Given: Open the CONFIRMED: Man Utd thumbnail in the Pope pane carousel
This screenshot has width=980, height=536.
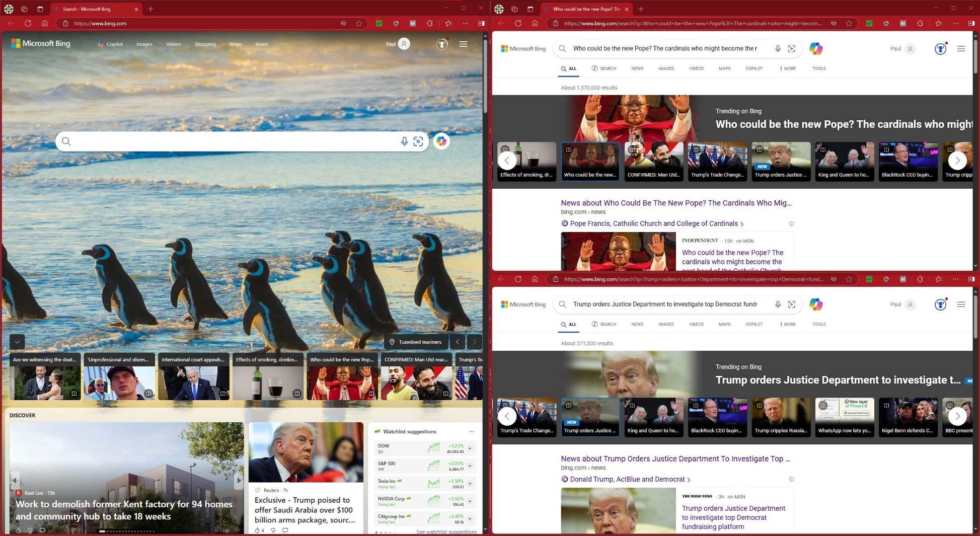Looking at the screenshot, I should [654, 162].
